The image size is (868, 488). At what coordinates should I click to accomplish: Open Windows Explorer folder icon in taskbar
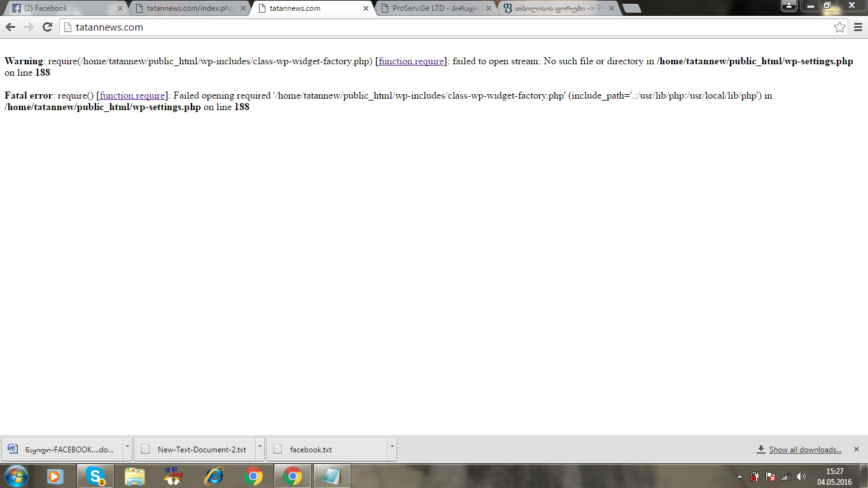coord(134,476)
